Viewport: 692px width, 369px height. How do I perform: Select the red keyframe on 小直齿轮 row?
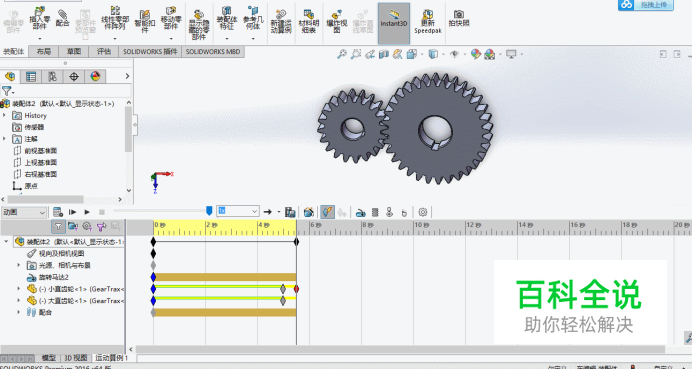click(x=297, y=289)
